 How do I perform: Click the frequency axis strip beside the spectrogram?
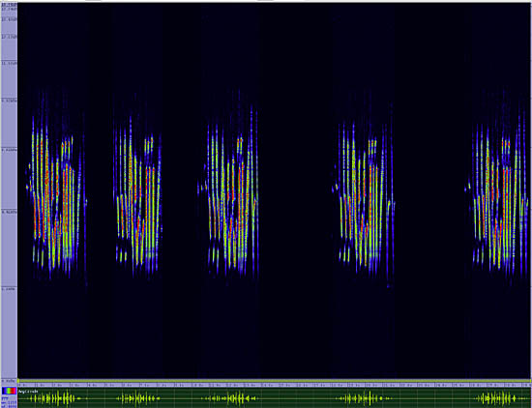click(x=9, y=191)
